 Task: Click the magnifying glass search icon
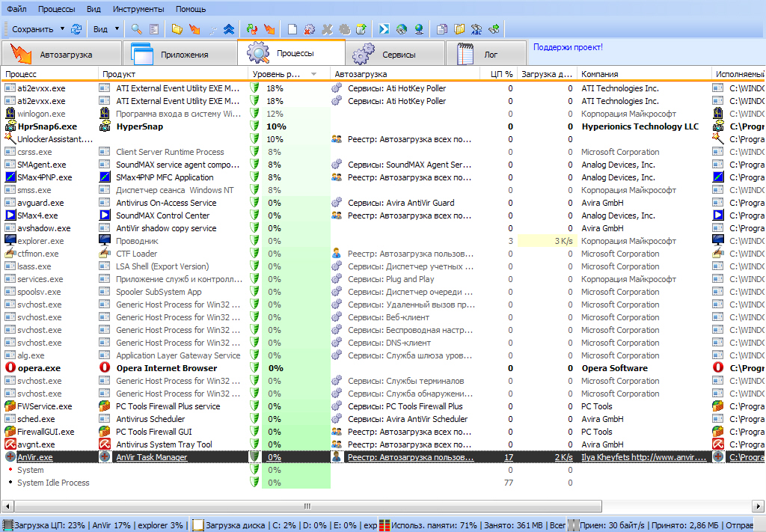pos(136,29)
